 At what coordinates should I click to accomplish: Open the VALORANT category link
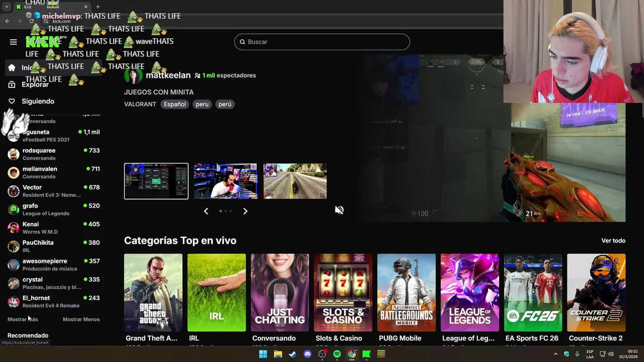click(140, 104)
